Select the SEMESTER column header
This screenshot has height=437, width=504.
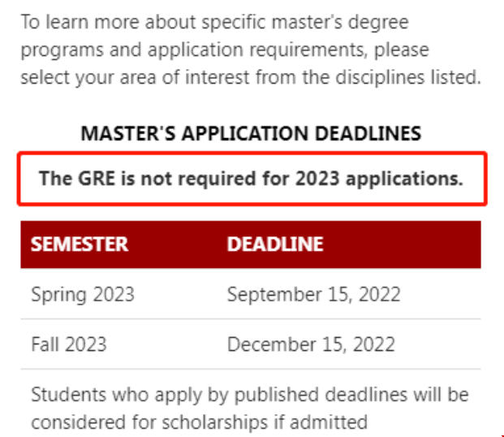point(80,244)
